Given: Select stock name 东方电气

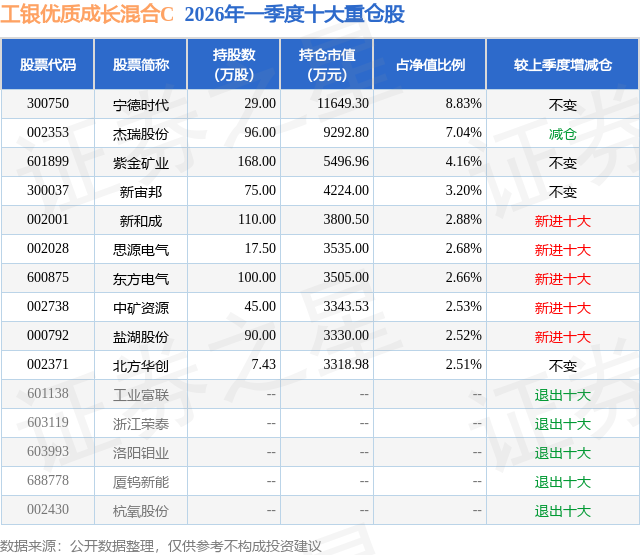Looking at the screenshot, I should pos(141,279).
